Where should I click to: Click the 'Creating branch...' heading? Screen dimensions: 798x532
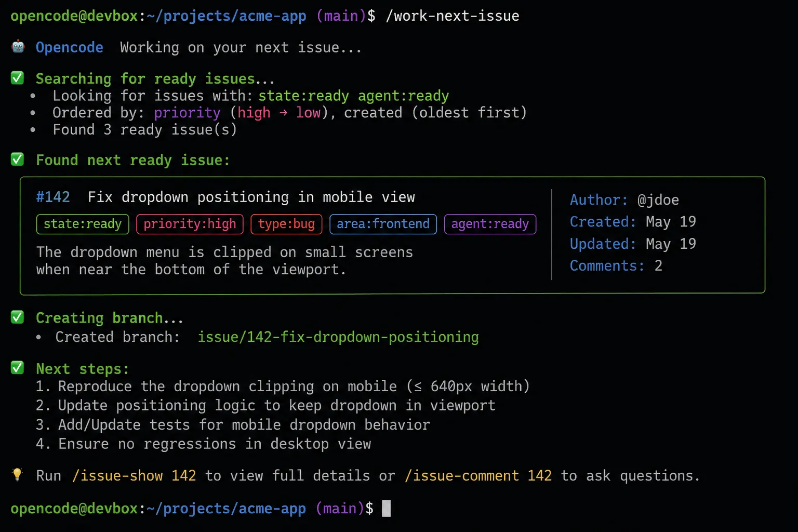[x=109, y=318]
